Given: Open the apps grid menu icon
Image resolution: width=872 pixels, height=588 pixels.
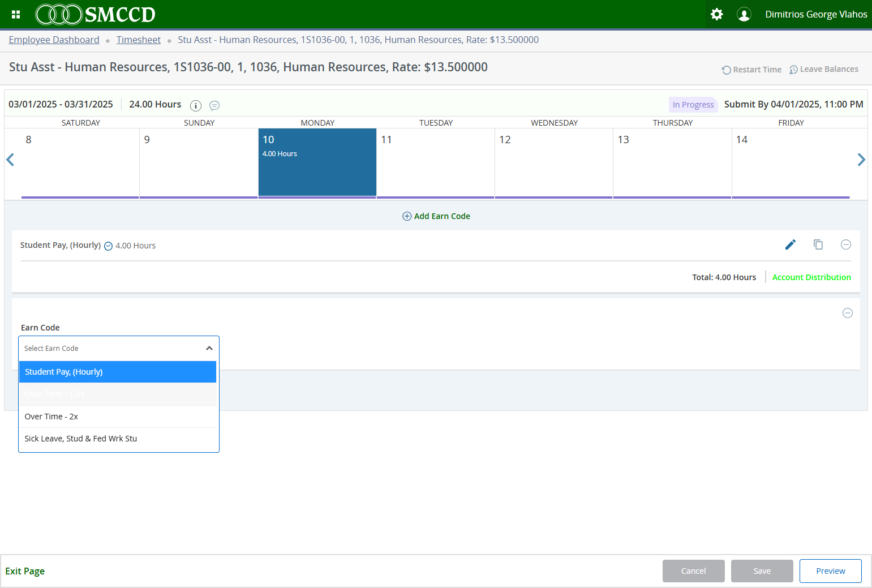Looking at the screenshot, I should coord(16,14).
